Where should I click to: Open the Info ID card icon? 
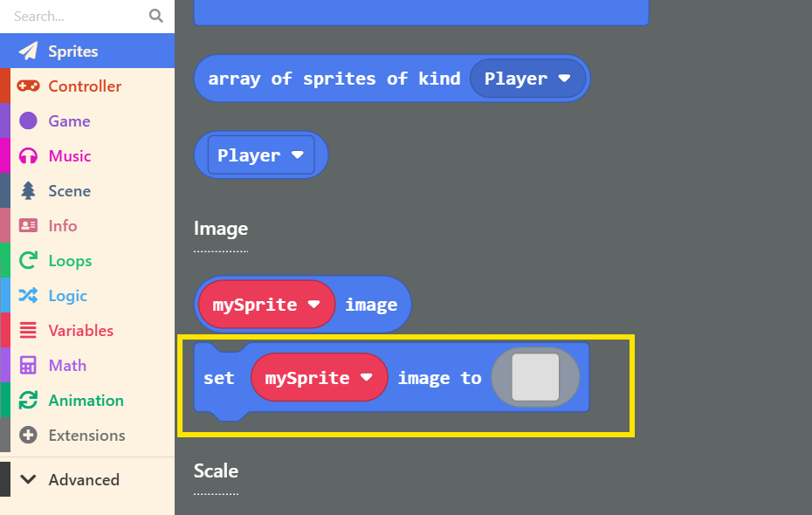point(29,226)
